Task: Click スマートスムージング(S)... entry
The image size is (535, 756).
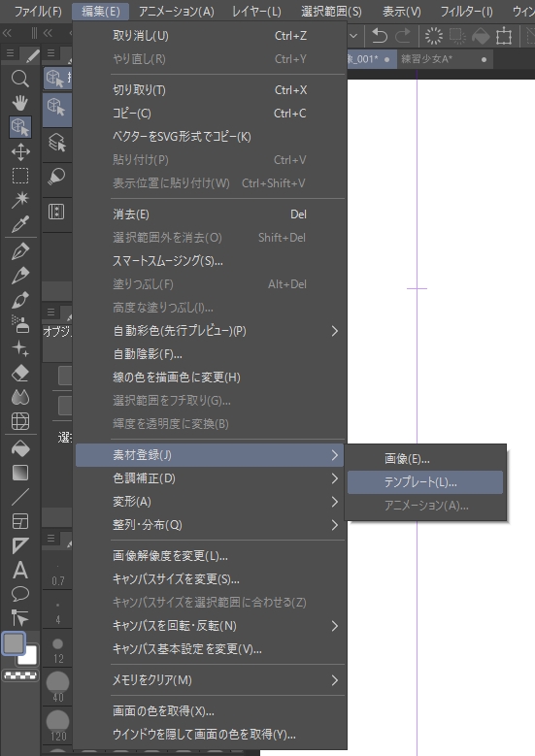Action: tap(210, 261)
